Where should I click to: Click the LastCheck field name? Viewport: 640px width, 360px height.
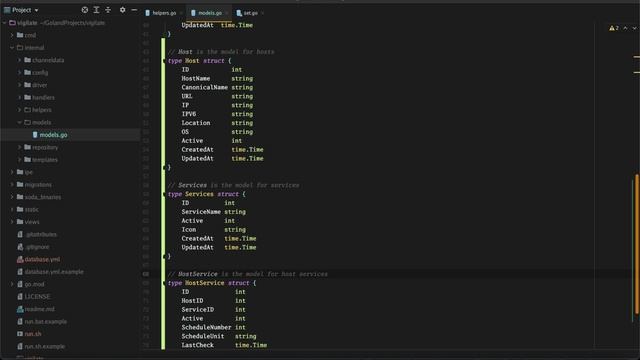(198, 345)
